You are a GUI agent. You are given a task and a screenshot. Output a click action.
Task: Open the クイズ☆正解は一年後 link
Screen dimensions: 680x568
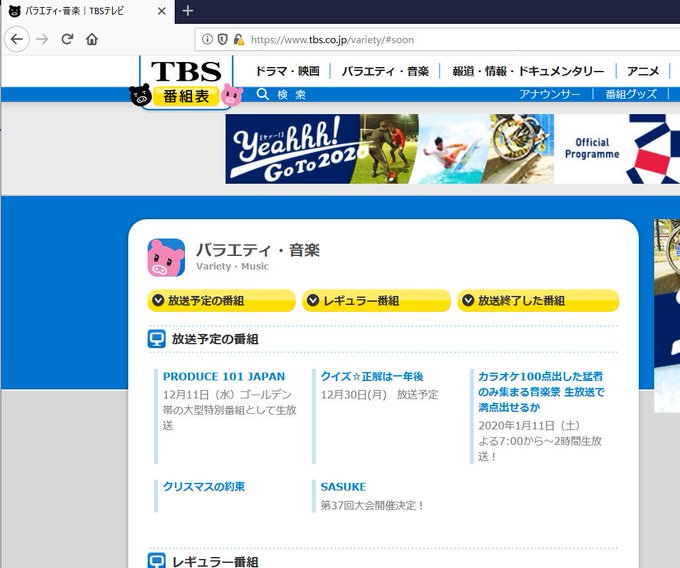(x=372, y=376)
